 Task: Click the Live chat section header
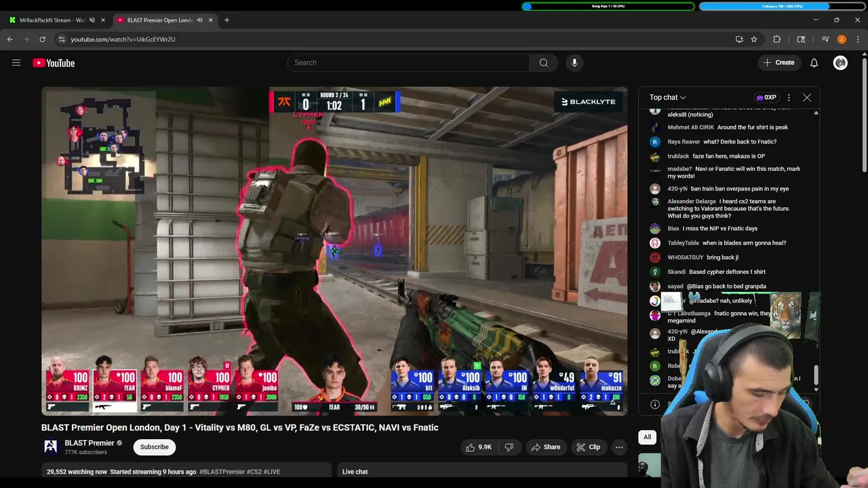(x=355, y=472)
